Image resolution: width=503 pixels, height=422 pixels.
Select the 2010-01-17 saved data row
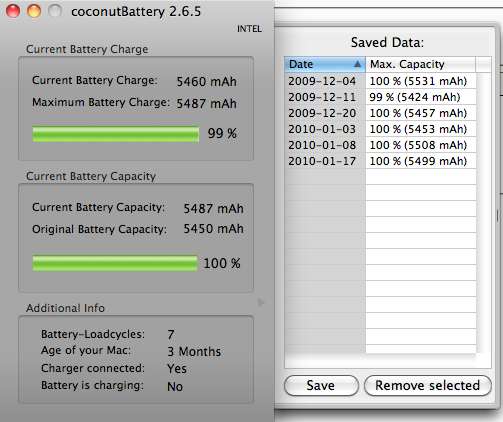coord(380,161)
